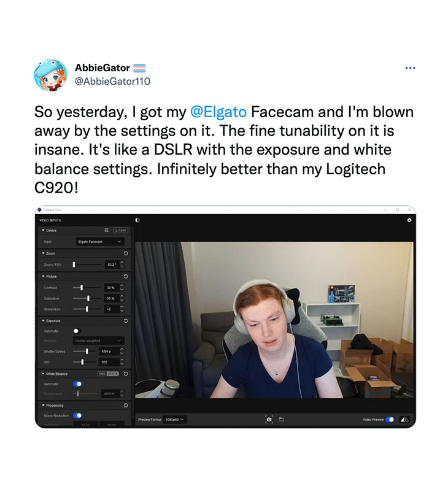This screenshot has height=486, width=448.
Task: Open the Preview Format 1080p60 dropdown
Action: [175, 419]
